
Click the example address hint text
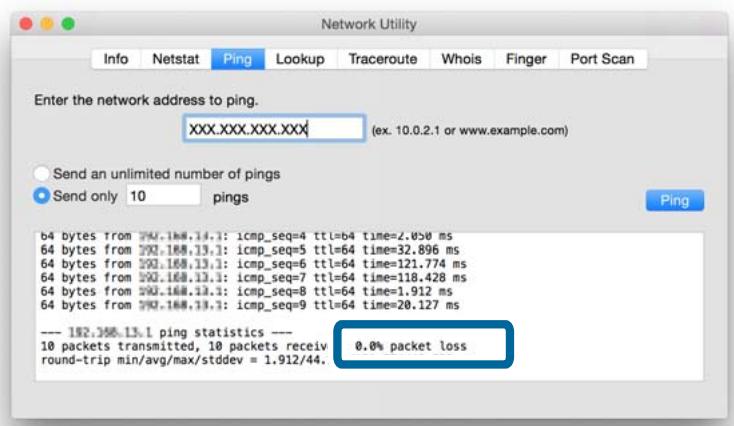470,130
